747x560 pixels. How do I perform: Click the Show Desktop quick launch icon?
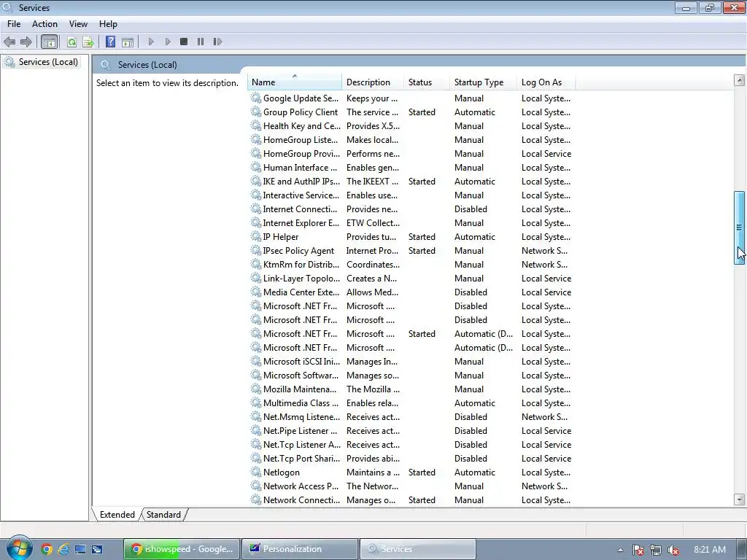pyautogui.click(x=80, y=549)
